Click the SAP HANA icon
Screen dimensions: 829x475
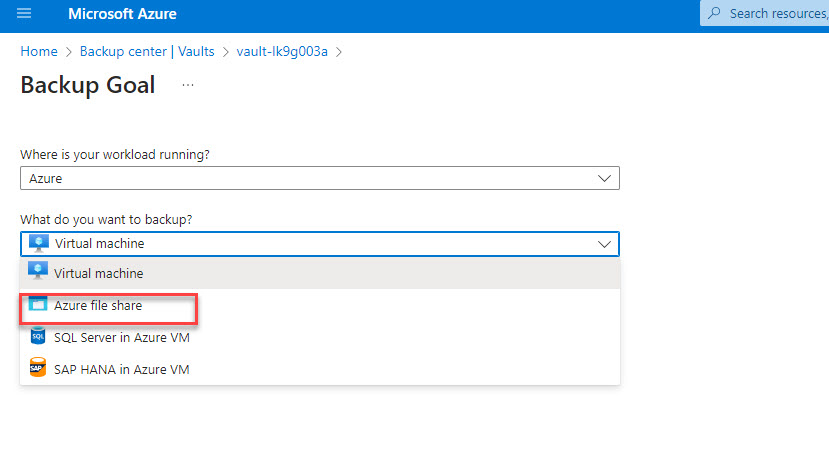pyautogui.click(x=38, y=369)
